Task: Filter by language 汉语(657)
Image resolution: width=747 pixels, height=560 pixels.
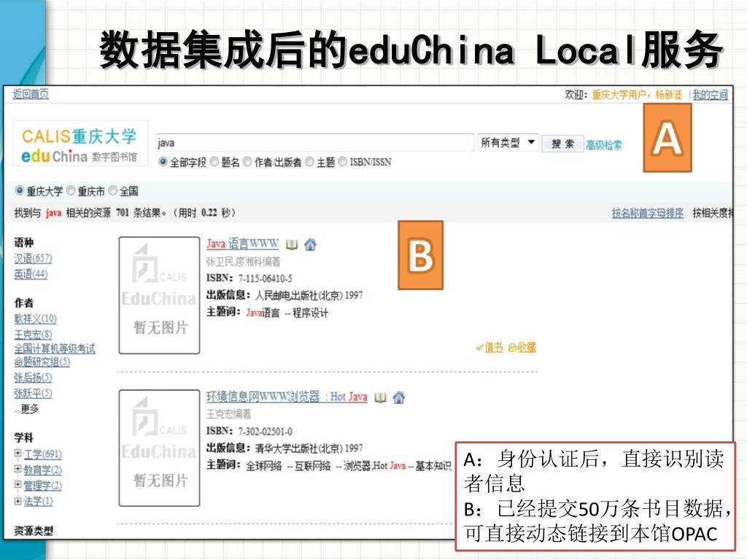Action: click(x=33, y=259)
